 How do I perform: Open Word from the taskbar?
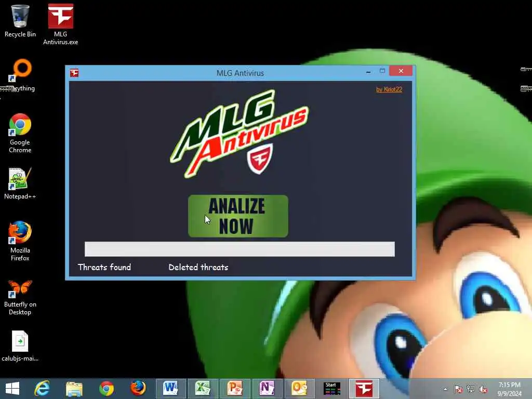(x=170, y=389)
